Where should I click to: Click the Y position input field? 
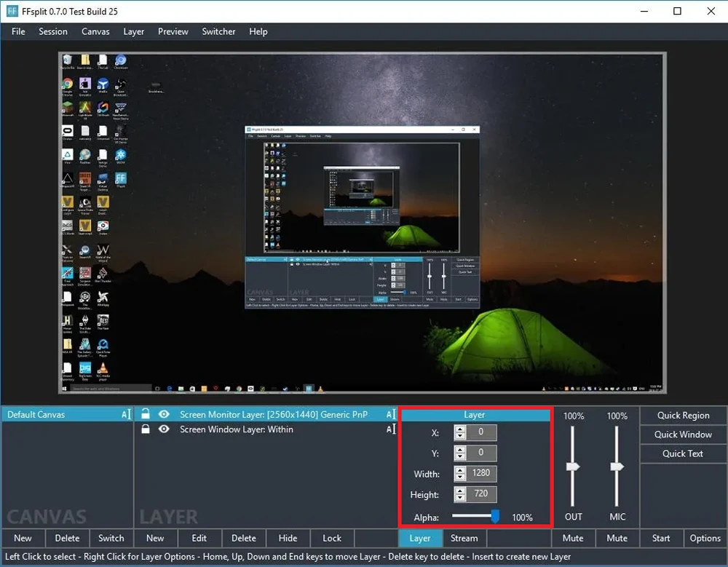tap(482, 453)
